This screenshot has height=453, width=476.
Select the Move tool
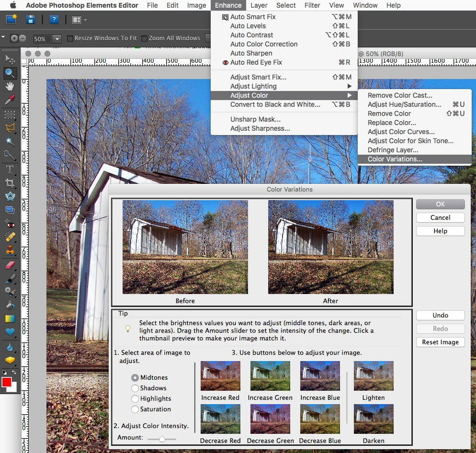coord(10,59)
